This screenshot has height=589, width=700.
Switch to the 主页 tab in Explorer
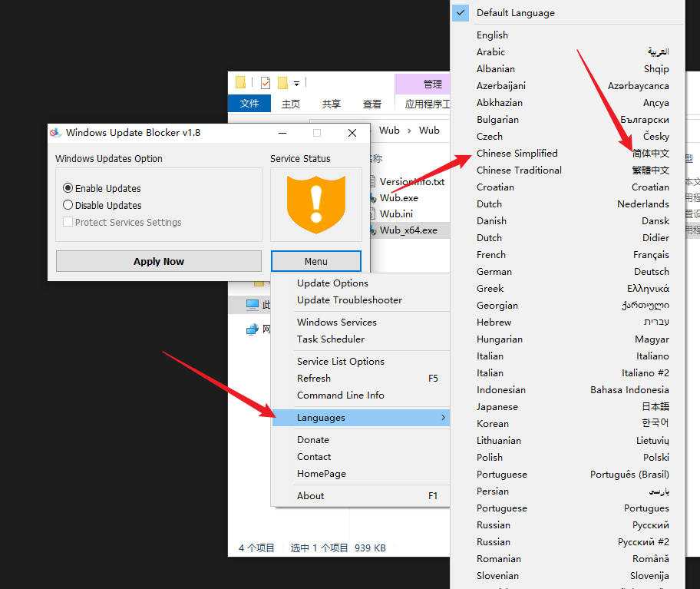[x=291, y=104]
